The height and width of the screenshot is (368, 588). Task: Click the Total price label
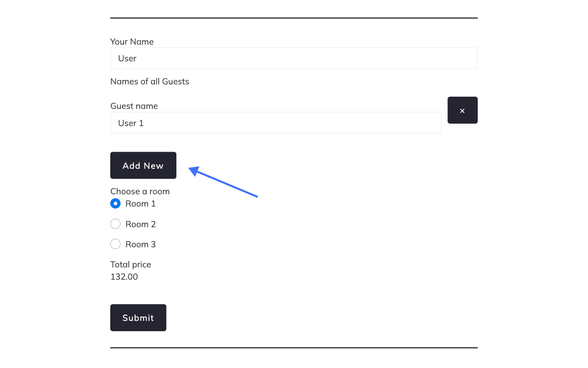point(130,264)
